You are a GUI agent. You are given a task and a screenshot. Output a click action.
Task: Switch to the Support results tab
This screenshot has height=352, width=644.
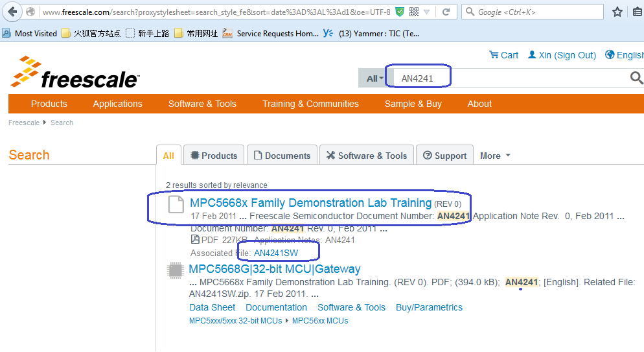tap(445, 156)
